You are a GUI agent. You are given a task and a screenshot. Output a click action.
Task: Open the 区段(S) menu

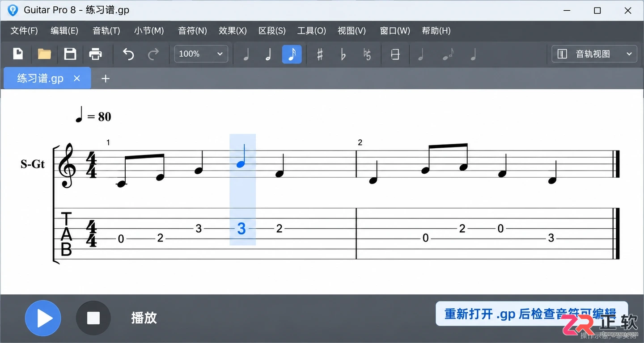point(272,31)
